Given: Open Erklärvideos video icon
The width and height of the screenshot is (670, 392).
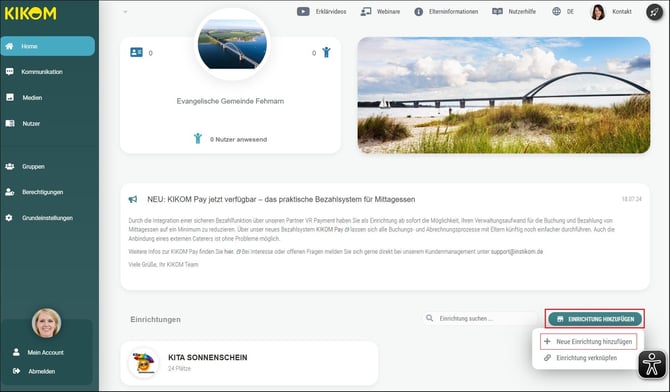Looking at the screenshot, I should click(303, 12).
